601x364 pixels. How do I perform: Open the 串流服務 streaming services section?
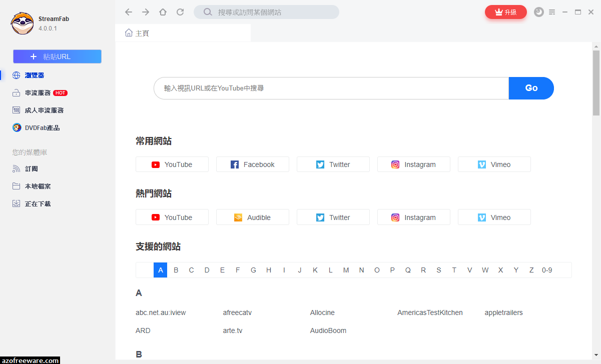click(x=40, y=92)
